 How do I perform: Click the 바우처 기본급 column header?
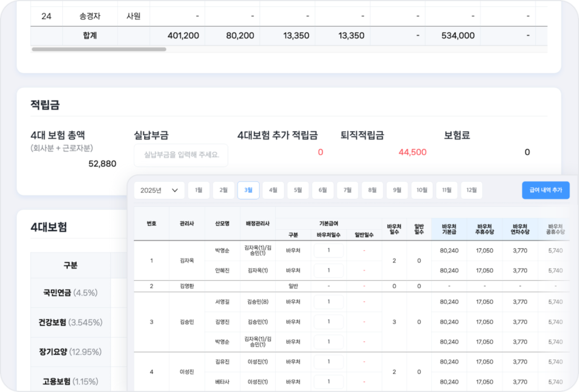tap(449, 229)
